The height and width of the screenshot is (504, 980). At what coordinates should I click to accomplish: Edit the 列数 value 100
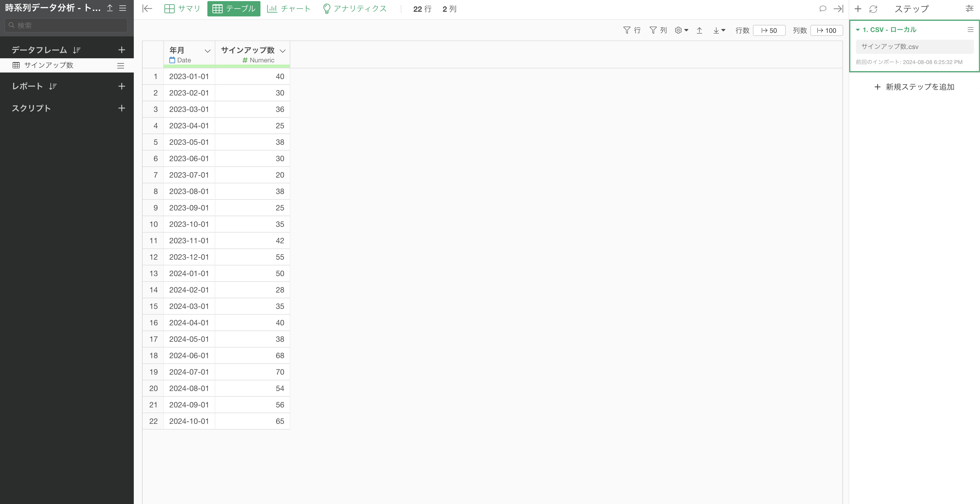[x=826, y=30]
